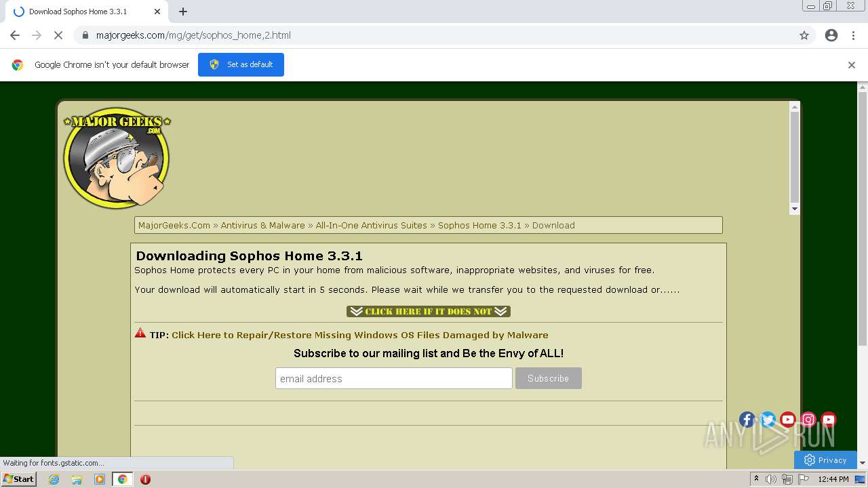Screen dimensions: 868x488
Task: View site lock security info
Action: pos(85,35)
